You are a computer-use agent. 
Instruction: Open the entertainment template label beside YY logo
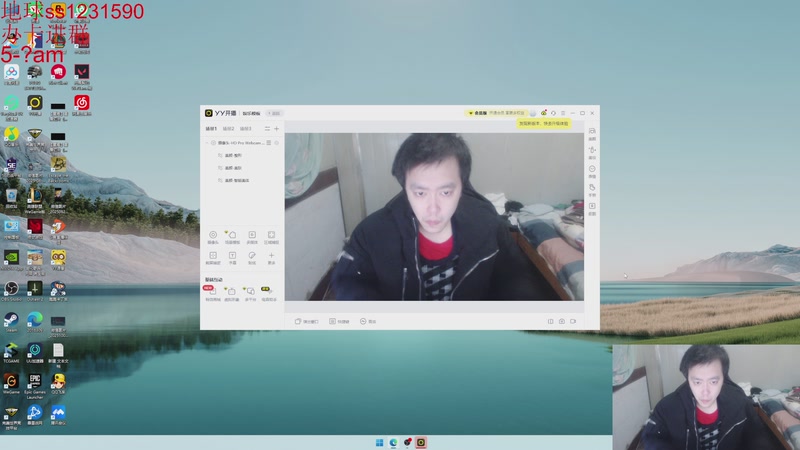(251, 113)
